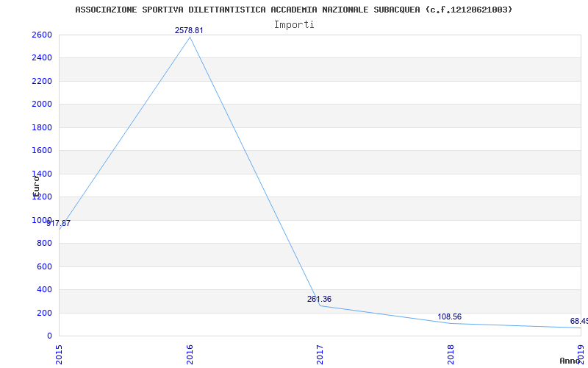
Task: Click the 800 y-axis tick label
Action: click(44, 244)
